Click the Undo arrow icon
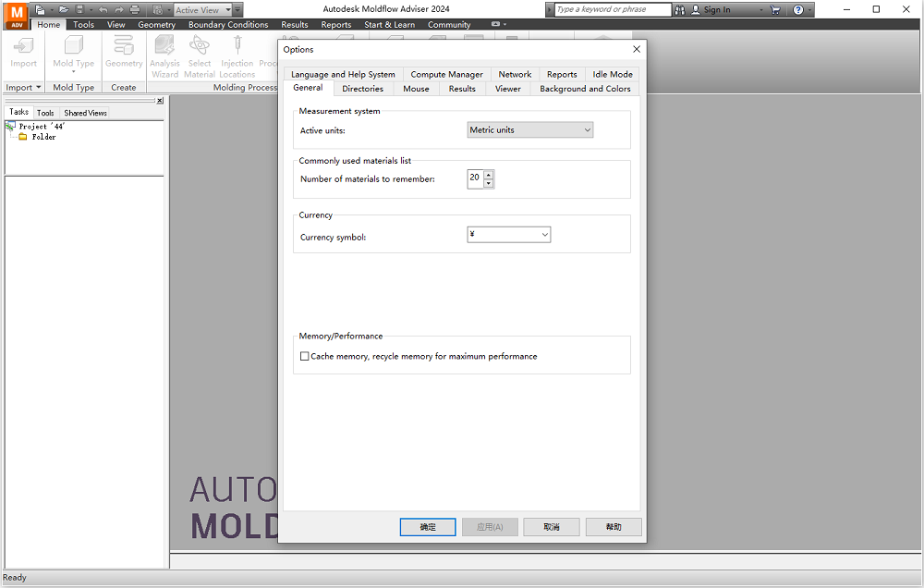This screenshot has width=924, height=588. pyautogui.click(x=103, y=10)
